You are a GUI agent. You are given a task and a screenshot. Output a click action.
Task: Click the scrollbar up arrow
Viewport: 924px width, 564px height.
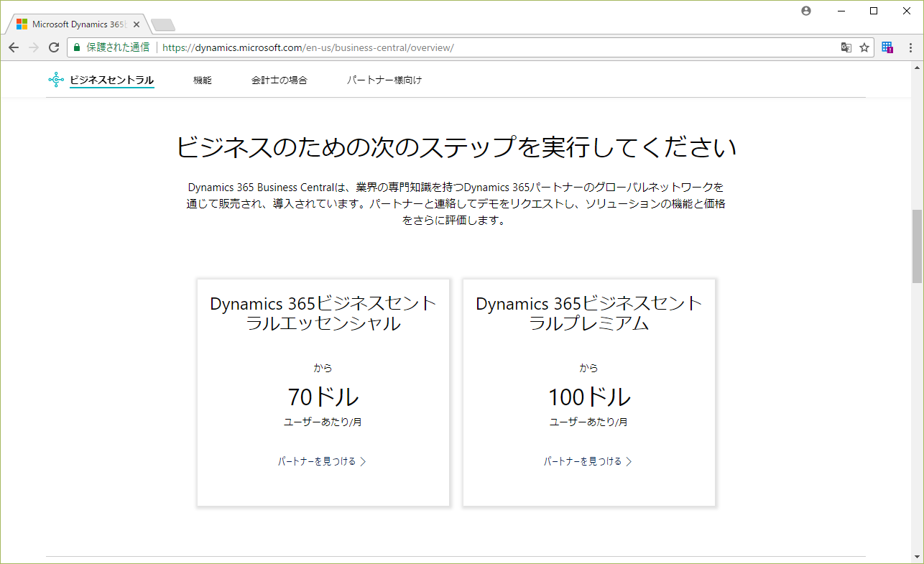coord(917,68)
